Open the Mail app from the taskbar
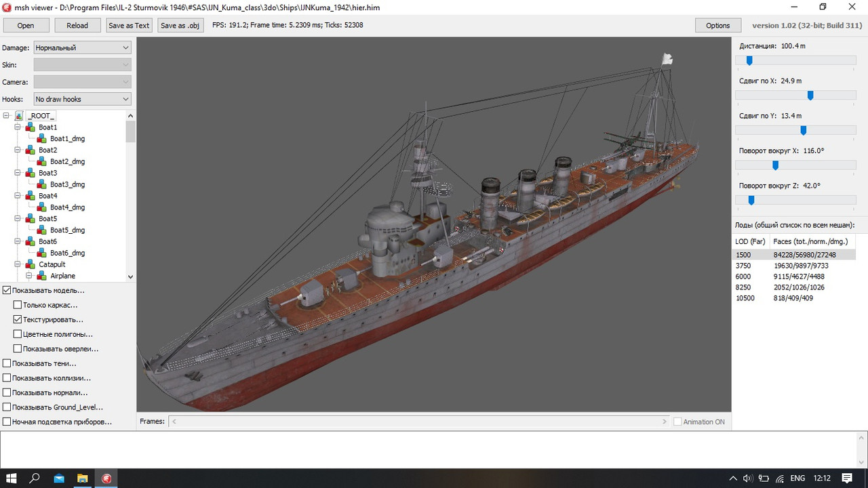 [x=59, y=479]
